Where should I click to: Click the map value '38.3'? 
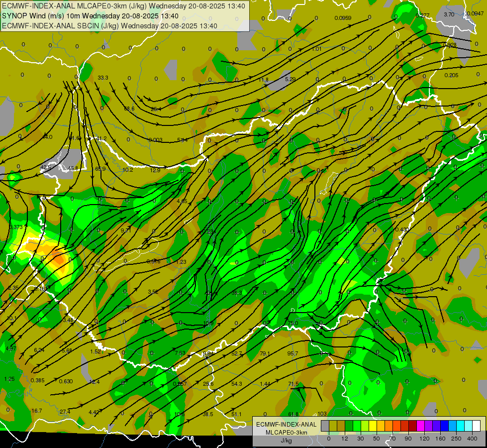[x=237, y=293]
